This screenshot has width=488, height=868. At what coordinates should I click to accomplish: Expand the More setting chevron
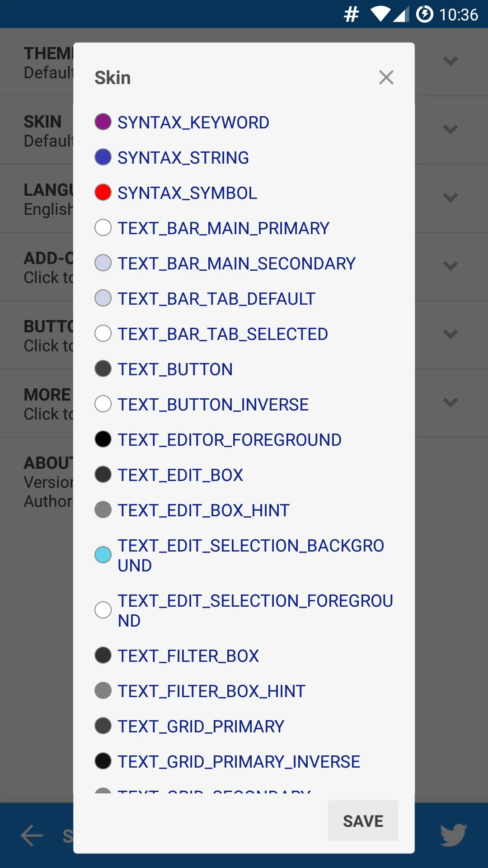(450, 402)
